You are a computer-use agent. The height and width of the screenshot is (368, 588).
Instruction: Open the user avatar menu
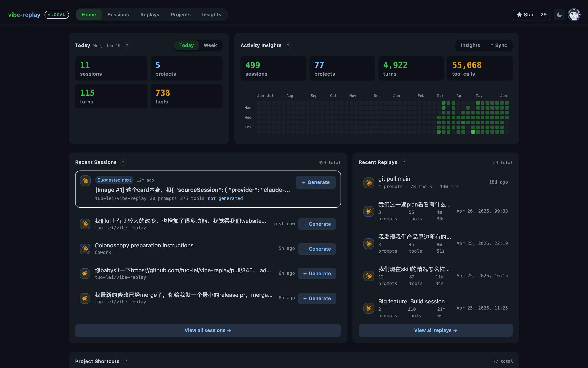pos(574,15)
